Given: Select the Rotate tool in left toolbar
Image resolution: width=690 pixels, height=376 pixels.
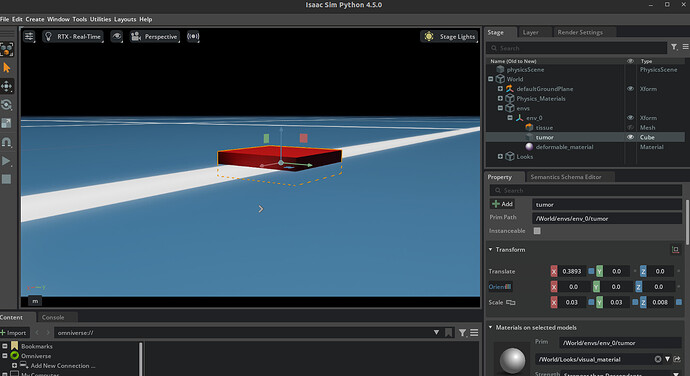Looking at the screenshot, I should 7,105.
